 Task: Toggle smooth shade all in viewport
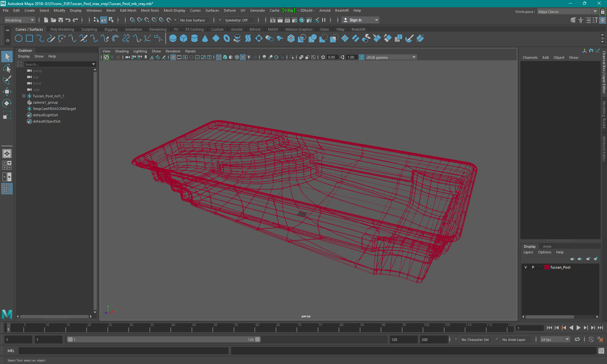coord(225,57)
